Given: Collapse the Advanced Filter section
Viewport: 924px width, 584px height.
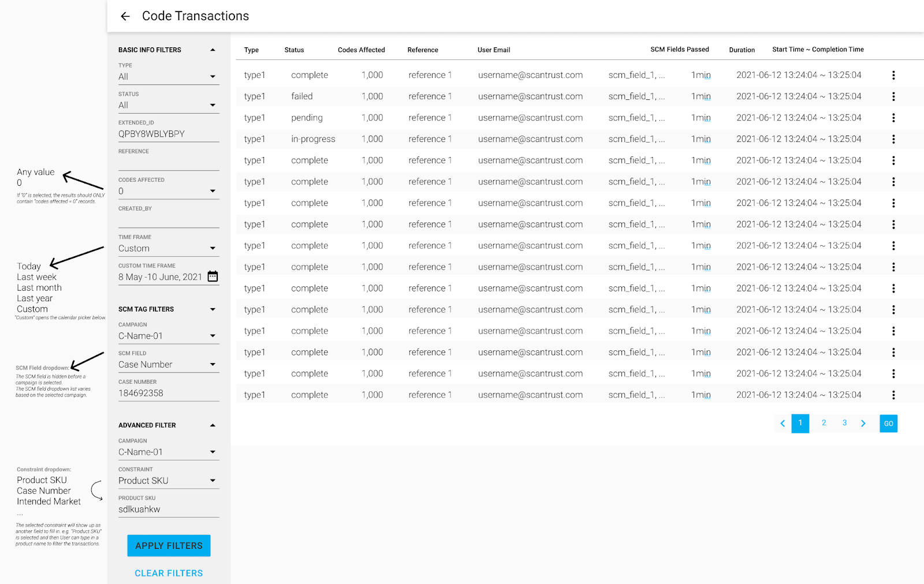Looking at the screenshot, I should point(213,425).
